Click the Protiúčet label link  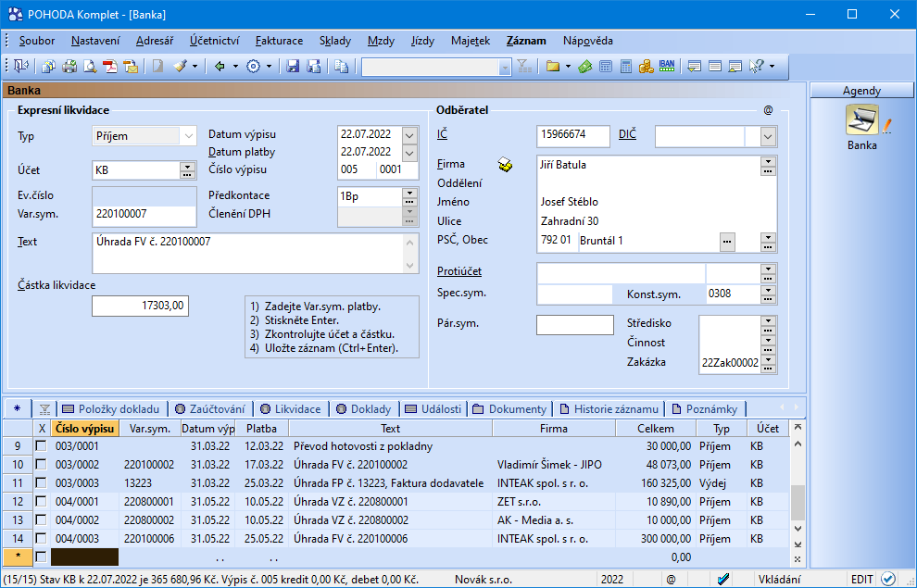point(459,271)
